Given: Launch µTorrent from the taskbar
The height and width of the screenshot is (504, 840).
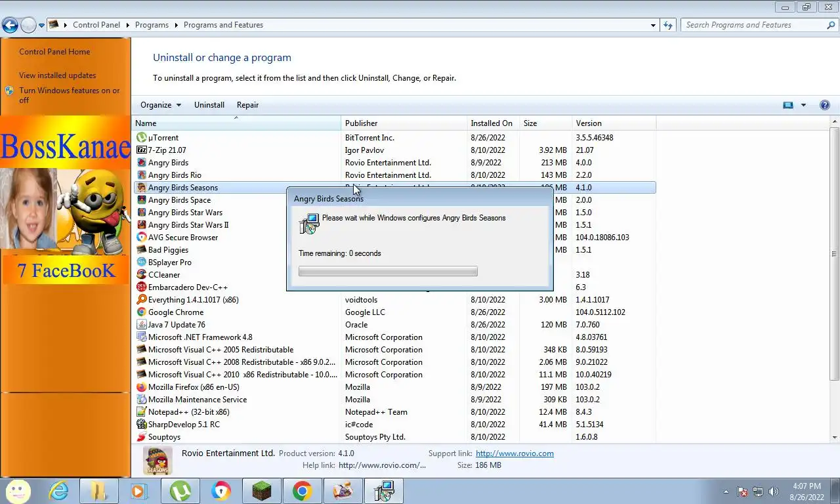Looking at the screenshot, I should click(x=180, y=491).
